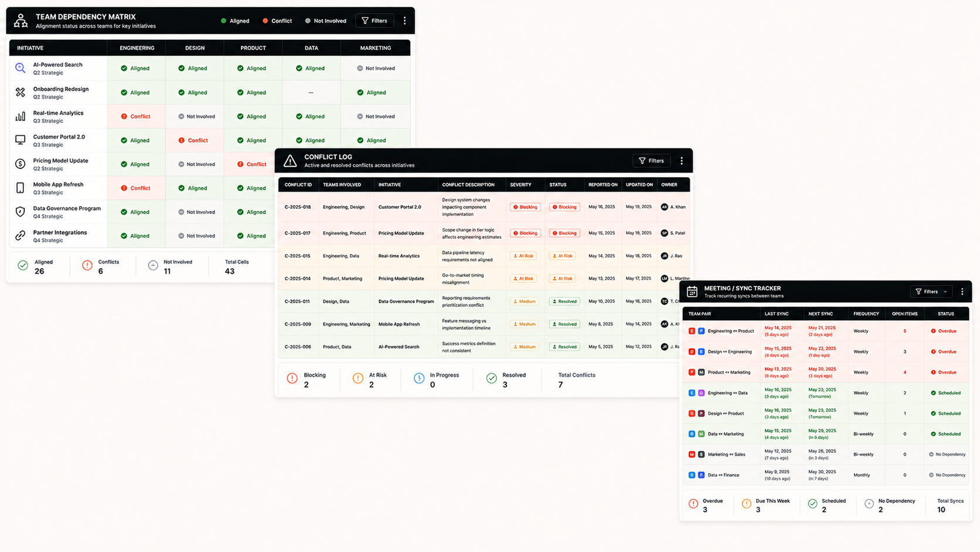The height and width of the screenshot is (552, 980).
Task: Select the Data ↔ Marketing sync row
Action: click(x=826, y=434)
